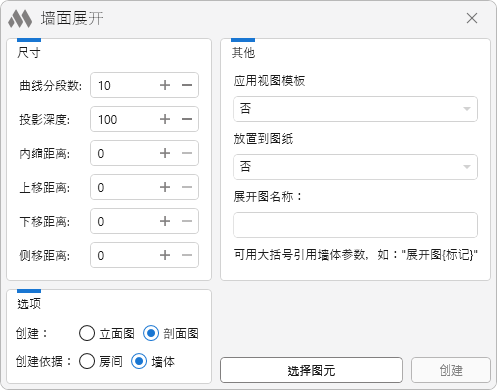Image resolution: width=497 pixels, height=390 pixels.
Task: Open the 放置到图纸 dropdown
Action: pos(355,167)
